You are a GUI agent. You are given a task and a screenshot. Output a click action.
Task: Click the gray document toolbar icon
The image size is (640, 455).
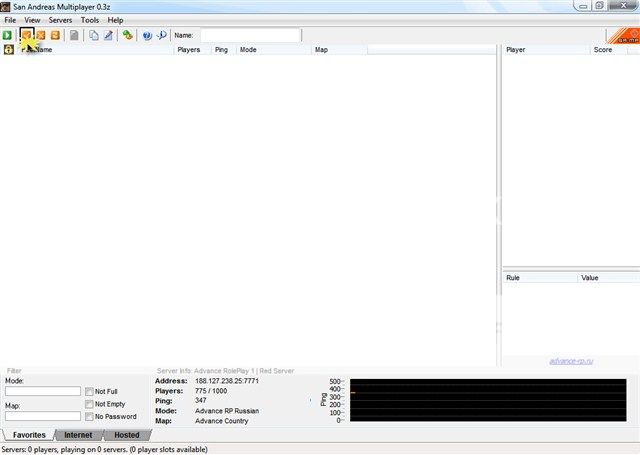74,35
